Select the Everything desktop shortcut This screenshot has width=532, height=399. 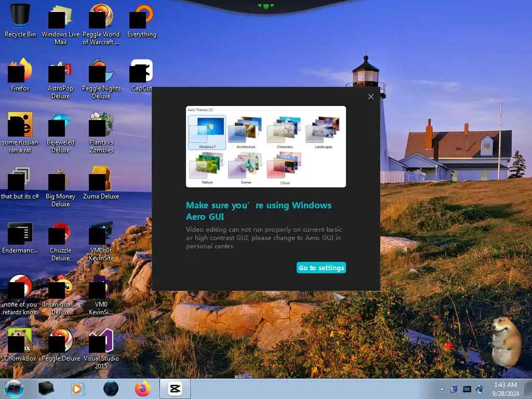coord(141,20)
